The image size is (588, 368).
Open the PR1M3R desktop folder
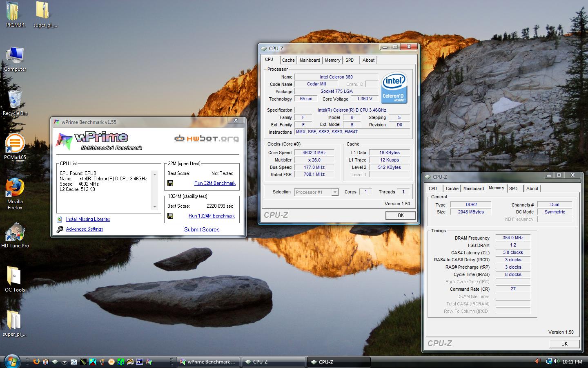click(x=15, y=14)
